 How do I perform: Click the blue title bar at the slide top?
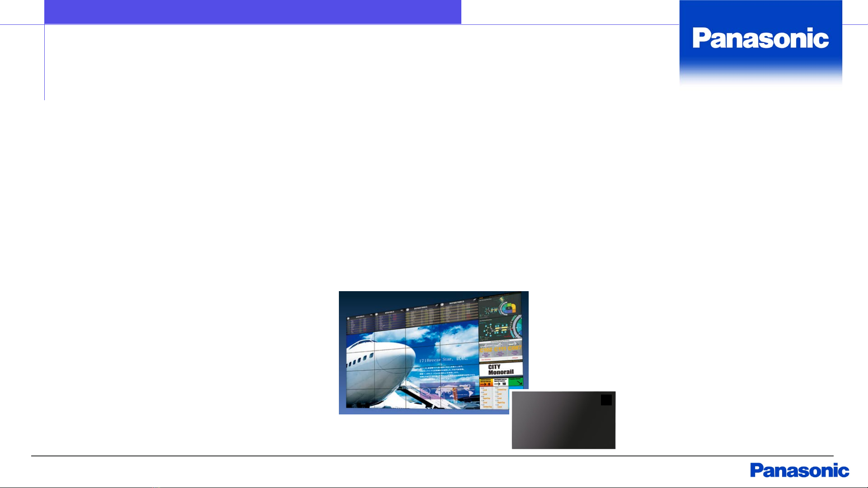(253, 12)
